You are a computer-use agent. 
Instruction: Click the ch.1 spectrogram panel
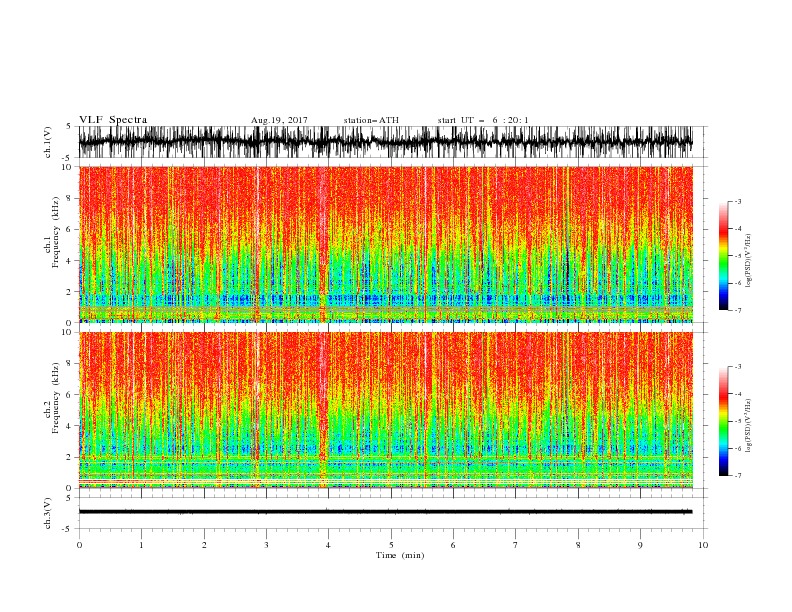point(386,244)
